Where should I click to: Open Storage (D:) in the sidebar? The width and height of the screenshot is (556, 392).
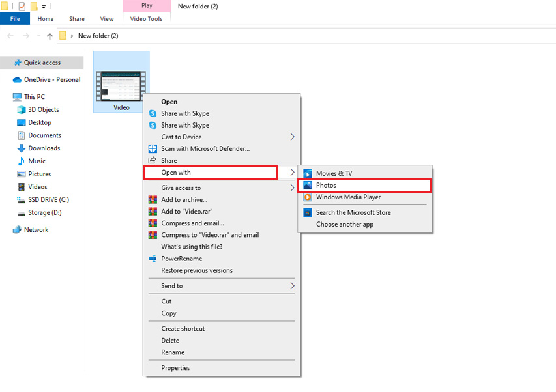click(44, 213)
